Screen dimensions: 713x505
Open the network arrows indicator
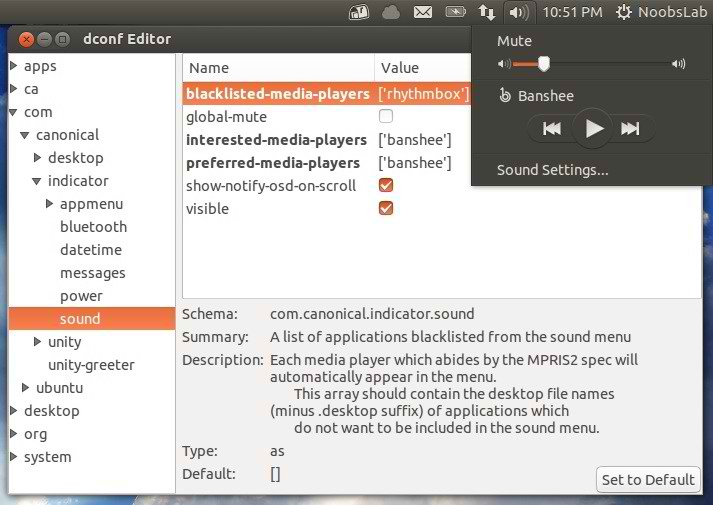(487, 12)
